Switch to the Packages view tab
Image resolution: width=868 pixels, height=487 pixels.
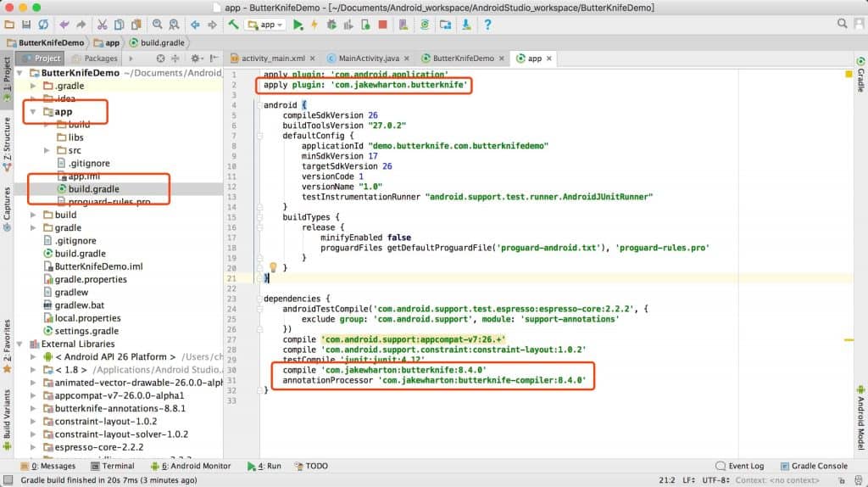coord(95,59)
